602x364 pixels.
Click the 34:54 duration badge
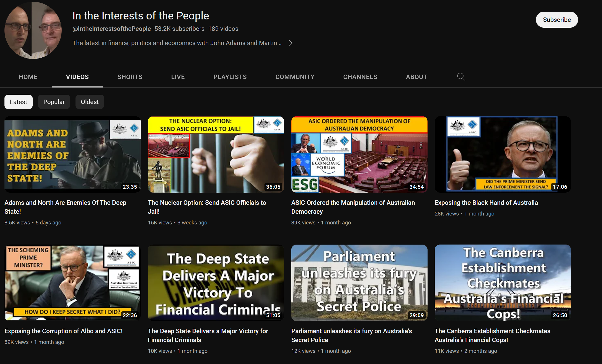[417, 187]
